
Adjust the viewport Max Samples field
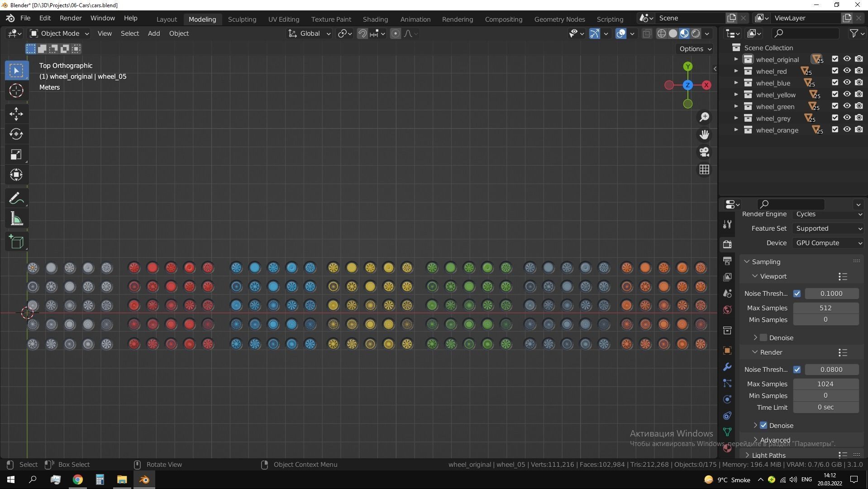click(x=825, y=308)
